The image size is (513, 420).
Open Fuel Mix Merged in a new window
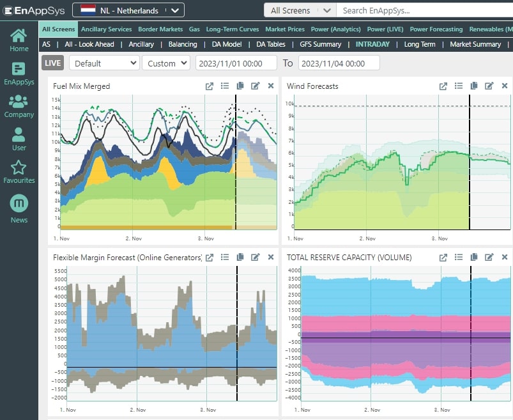tap(209, 86)
